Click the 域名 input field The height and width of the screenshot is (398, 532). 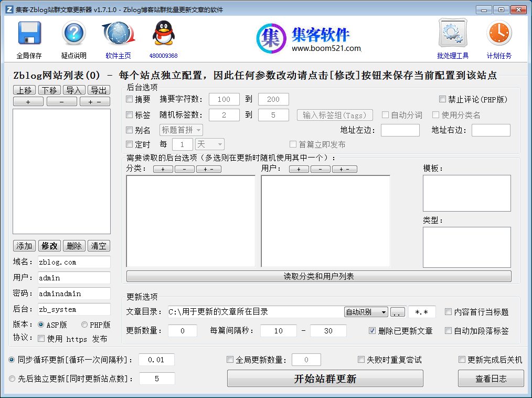pyautogui.click(x=74, y=262)
